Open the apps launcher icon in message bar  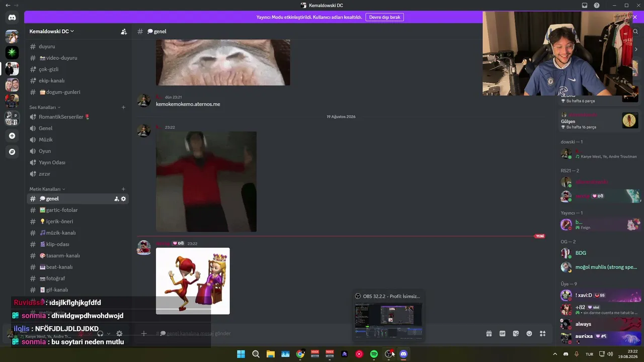click(543, 333)
